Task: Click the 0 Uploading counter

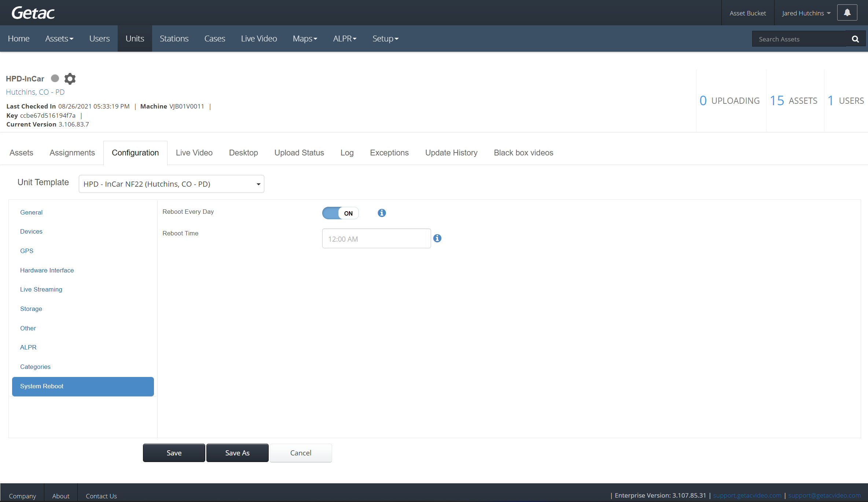Action: (729, 100)
